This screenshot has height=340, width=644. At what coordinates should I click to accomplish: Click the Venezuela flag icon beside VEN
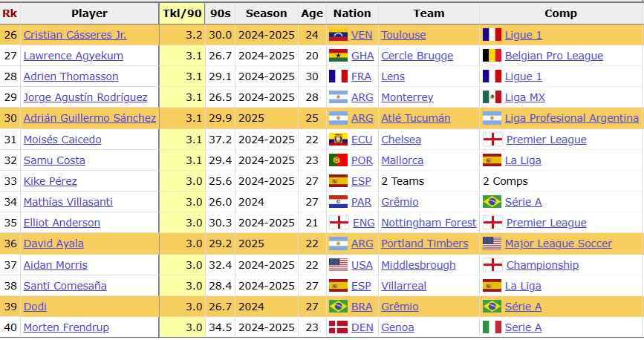[338, 35]
